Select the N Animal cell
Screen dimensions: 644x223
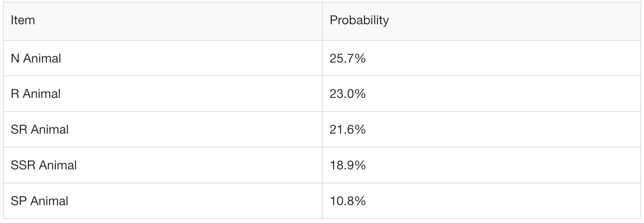(36, 58)
